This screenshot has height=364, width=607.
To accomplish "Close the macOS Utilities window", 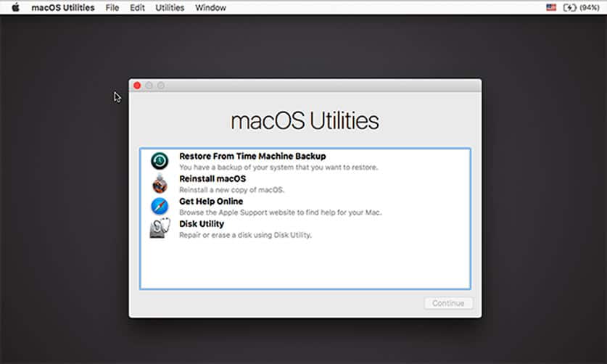I will (137, 85).
